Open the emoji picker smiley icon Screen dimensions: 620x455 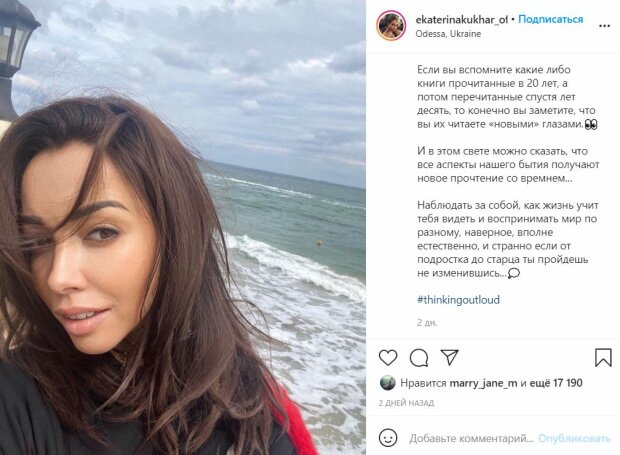pos(388,438)
